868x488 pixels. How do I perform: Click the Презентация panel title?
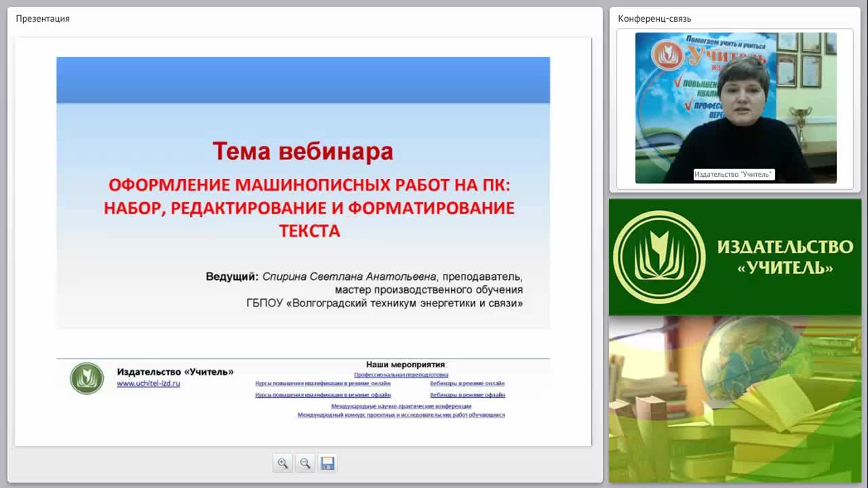click(43, 18)
